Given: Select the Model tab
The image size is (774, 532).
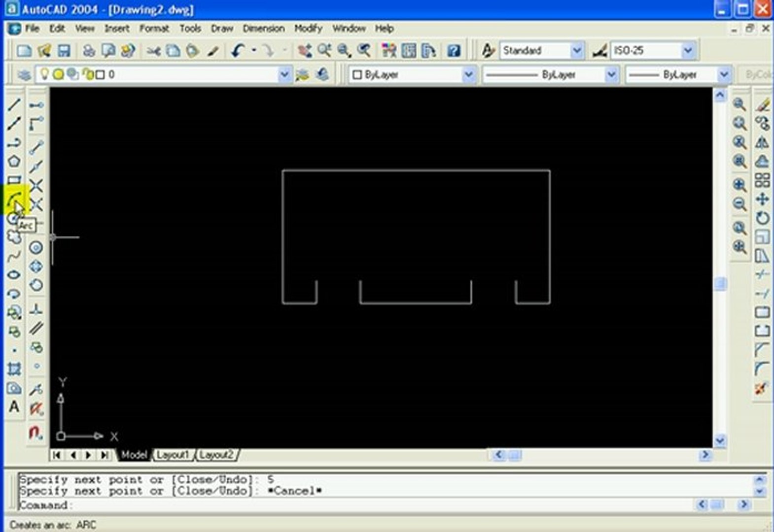Looking at the screenshot, I should point(134,455).
